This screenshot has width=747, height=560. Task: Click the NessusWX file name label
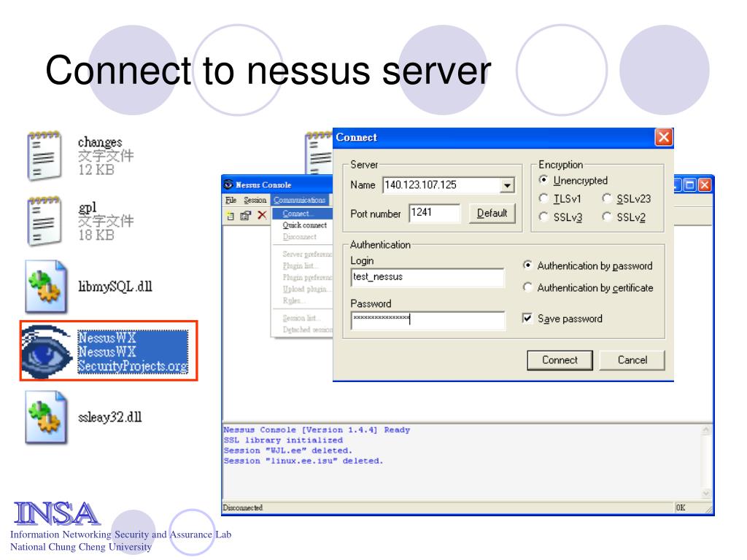pyautogui.click(x=133, y=352)
